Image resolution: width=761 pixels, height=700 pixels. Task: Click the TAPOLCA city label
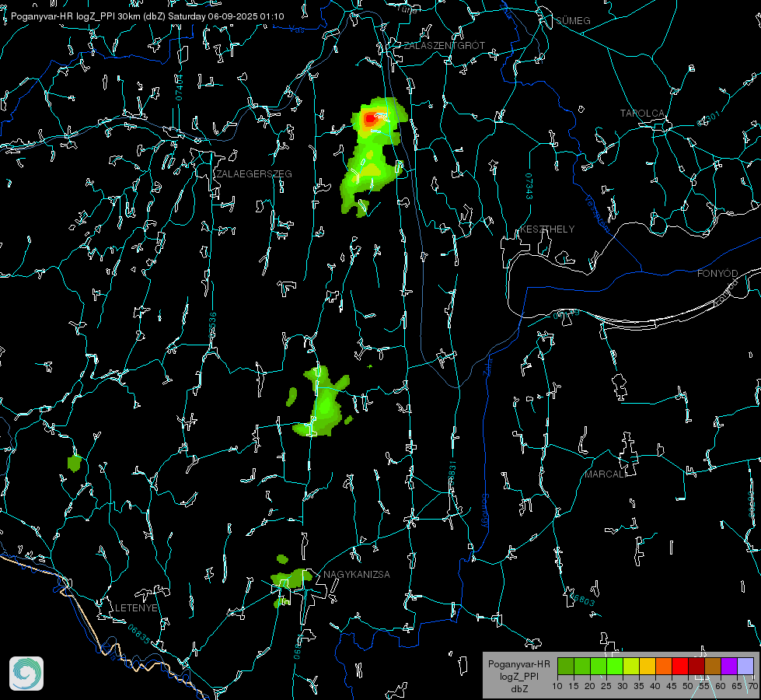[642, 114]
